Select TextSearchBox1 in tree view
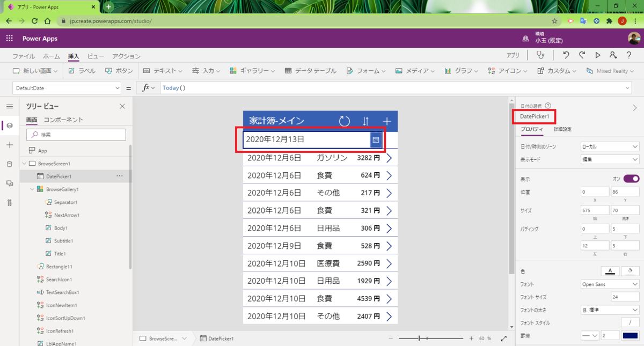Image resolution: width=644 pixels, height=346 pixels. [62, 292]
